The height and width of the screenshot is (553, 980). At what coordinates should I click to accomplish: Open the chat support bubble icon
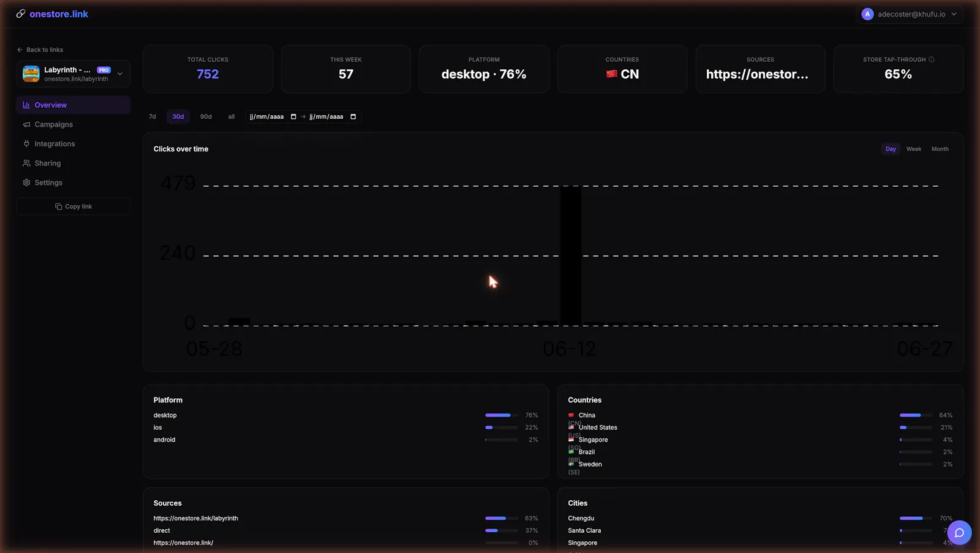click(x=959, y=533)
